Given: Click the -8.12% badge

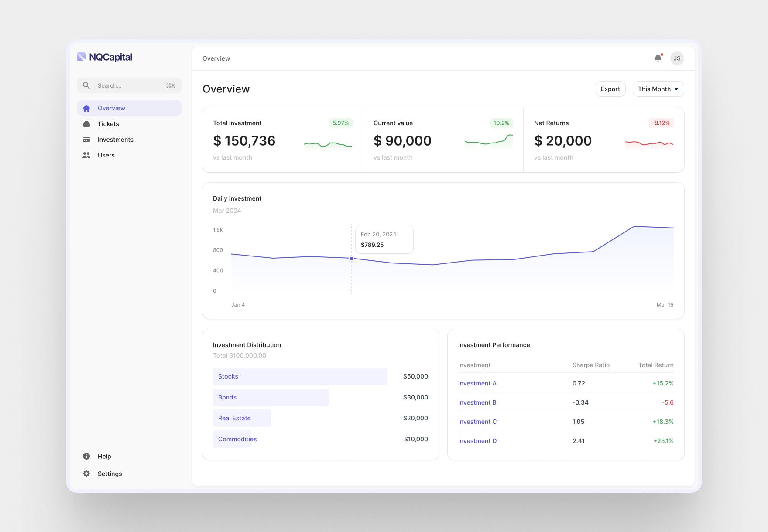Looking at the screenshot, I should click(x=661, y=123).
